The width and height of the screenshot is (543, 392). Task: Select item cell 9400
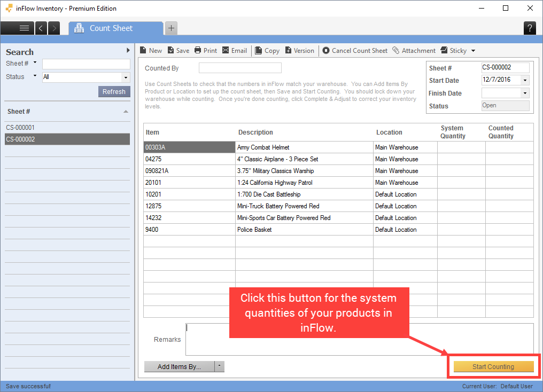pos(189,230)
